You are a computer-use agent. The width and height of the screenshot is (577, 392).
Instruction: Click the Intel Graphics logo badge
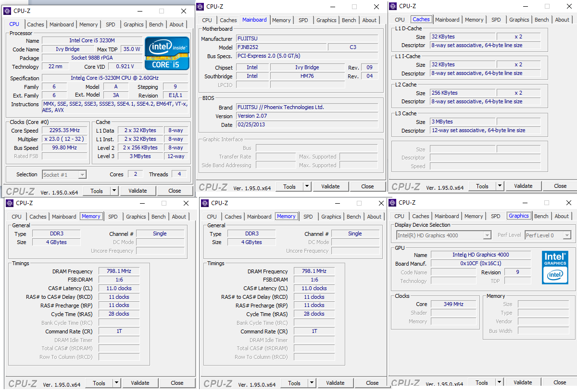tap(555, 267)
